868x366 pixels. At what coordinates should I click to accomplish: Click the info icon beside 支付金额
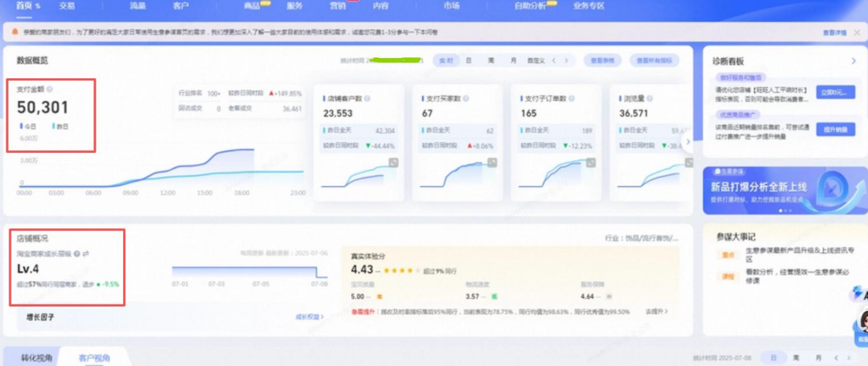(50, 89)
